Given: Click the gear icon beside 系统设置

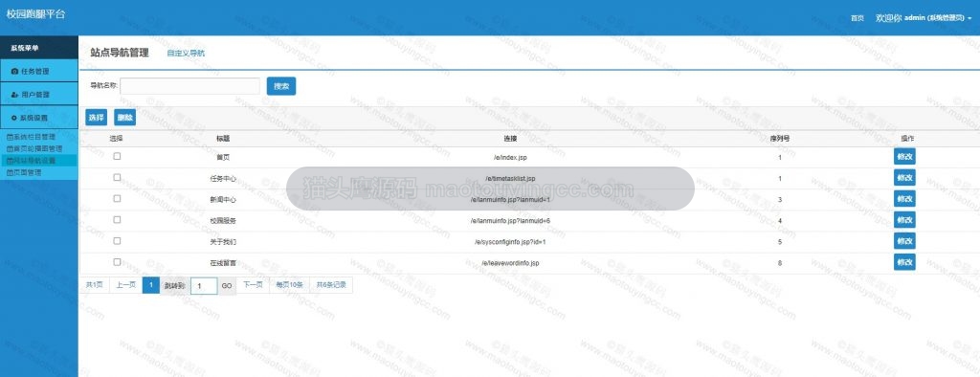Looking at the screenshot, I should click(x=14, y=118).
